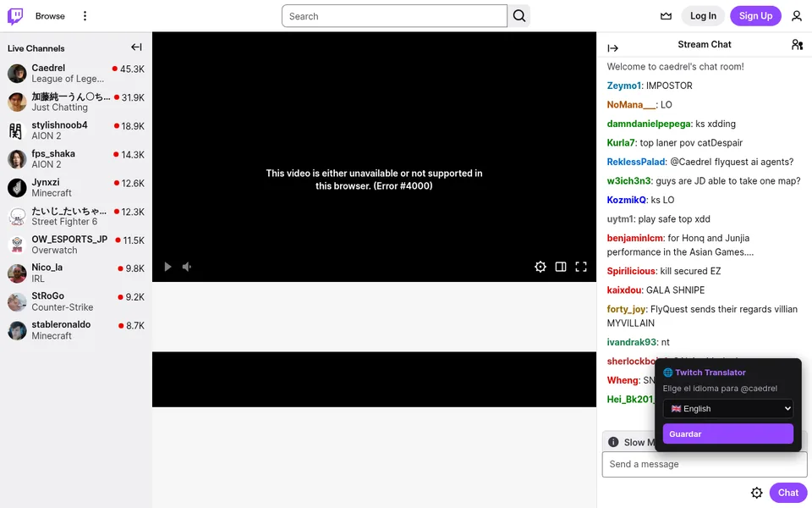
Task: Select the StRoGo channel name
Action: click(x=47, y=295)
